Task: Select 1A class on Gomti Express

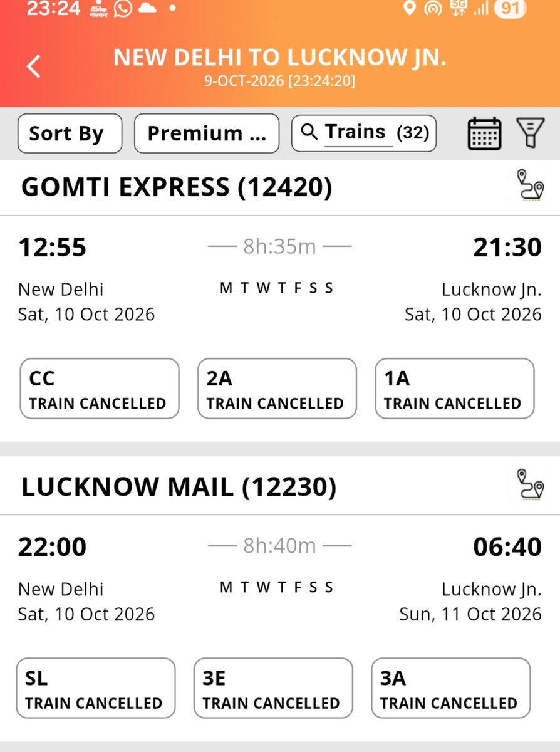Action: click(x=455, y=389)
